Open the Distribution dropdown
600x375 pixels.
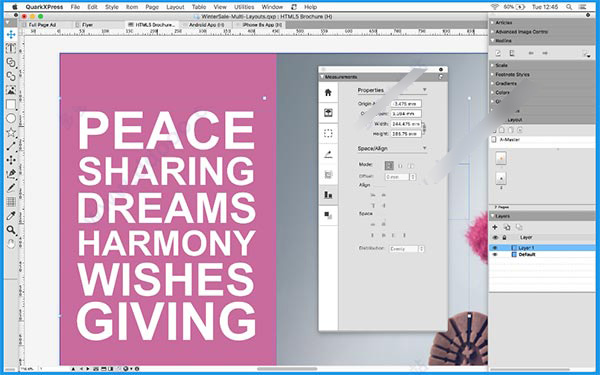(x=407, y=249)
